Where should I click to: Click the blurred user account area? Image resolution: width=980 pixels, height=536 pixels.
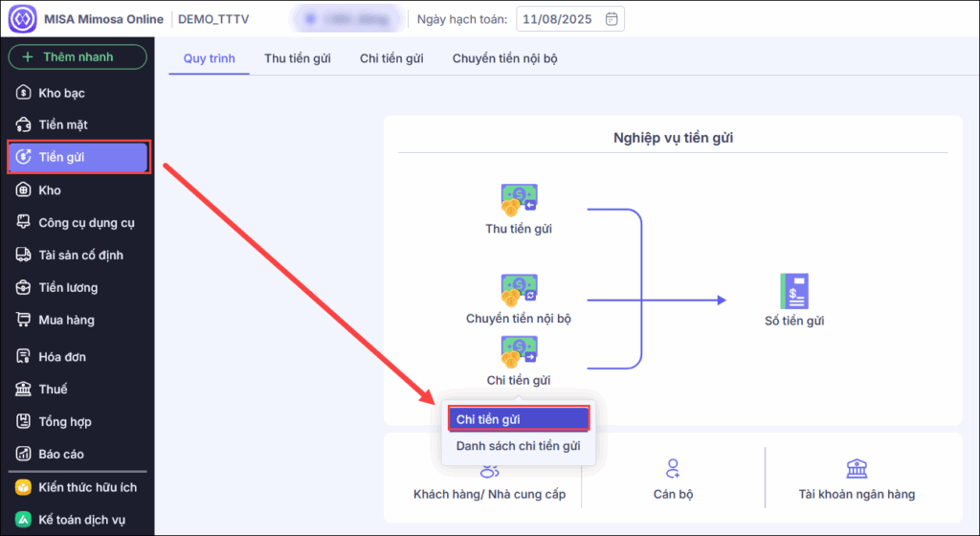coord(346,19)
